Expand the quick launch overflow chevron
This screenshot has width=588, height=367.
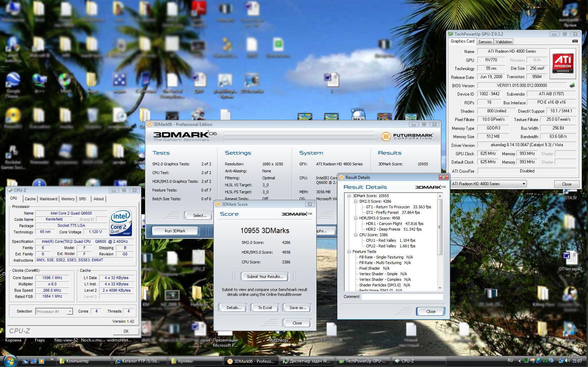tap(52, 359)
